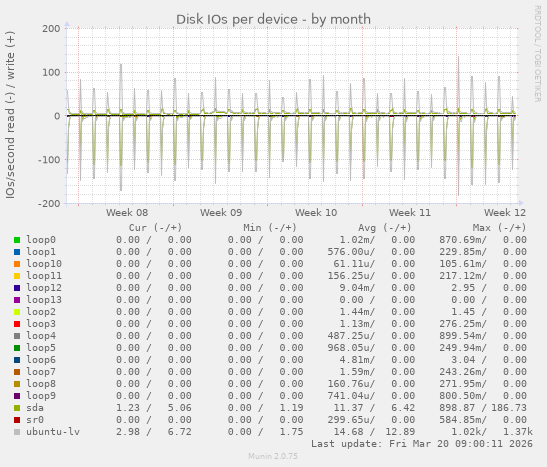
Task: Click the loop2 lime legend swatch
Action: (17, 312)
